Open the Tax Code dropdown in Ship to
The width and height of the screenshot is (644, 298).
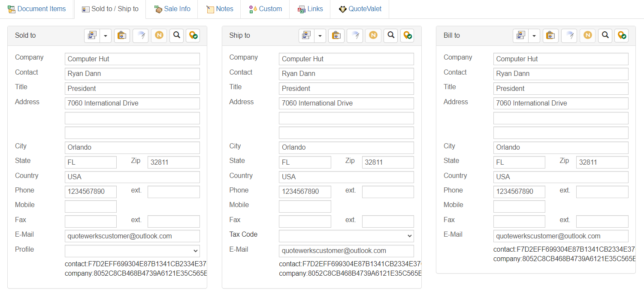(346, 236)
